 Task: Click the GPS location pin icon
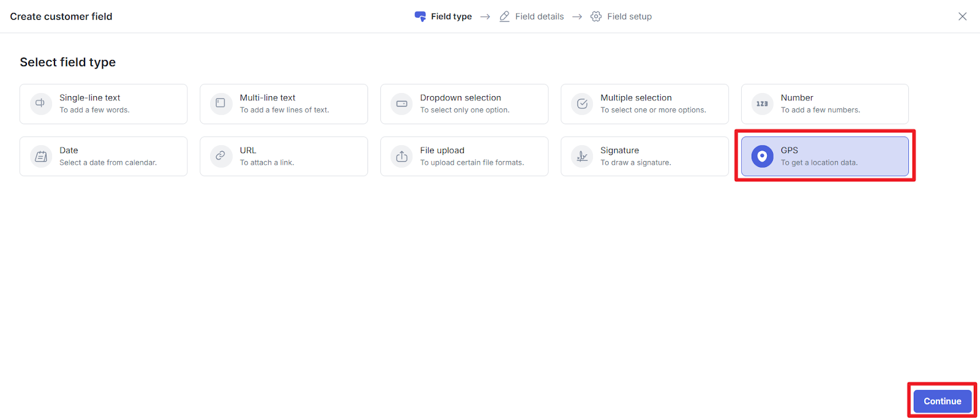coord(762,156)
